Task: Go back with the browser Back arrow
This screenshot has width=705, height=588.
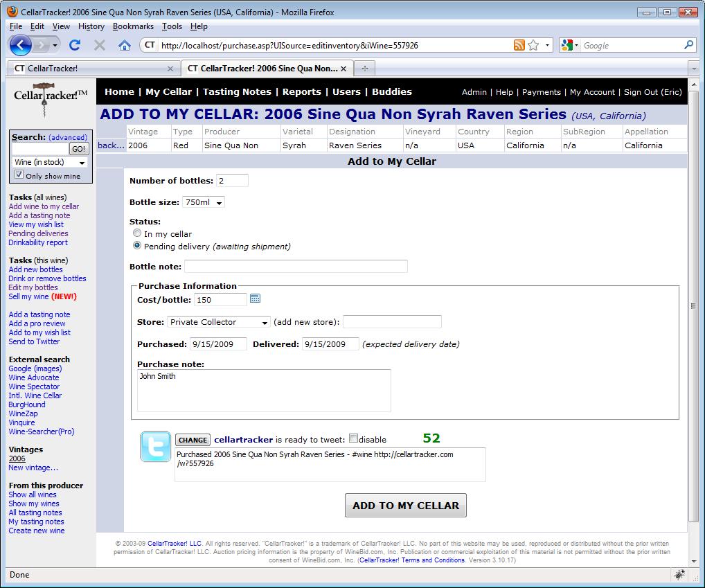Action: coord(20,45)
